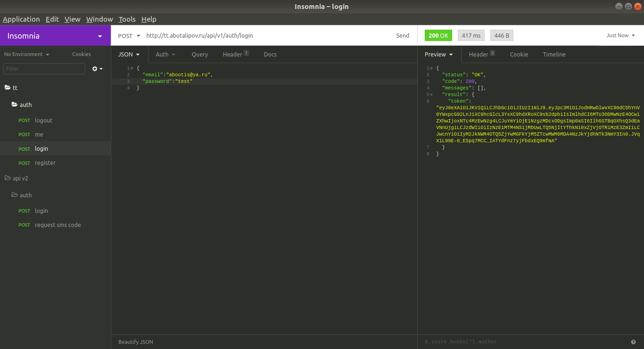The width and height of the screenshot is (644, 349).
Task: Select the login request under api v2
Action: click(x=55, y=211)
